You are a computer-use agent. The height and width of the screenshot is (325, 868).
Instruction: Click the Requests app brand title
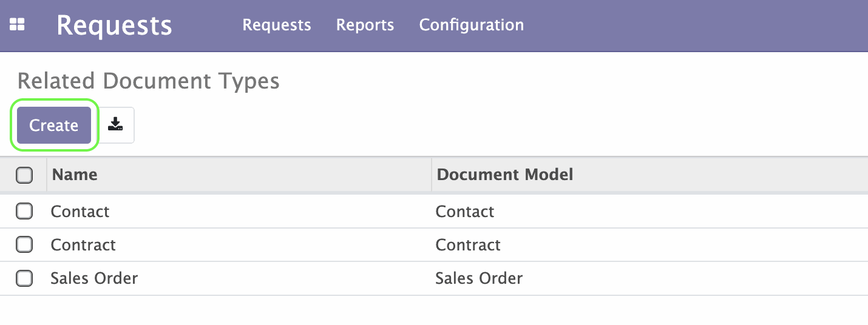coord(114,25)
